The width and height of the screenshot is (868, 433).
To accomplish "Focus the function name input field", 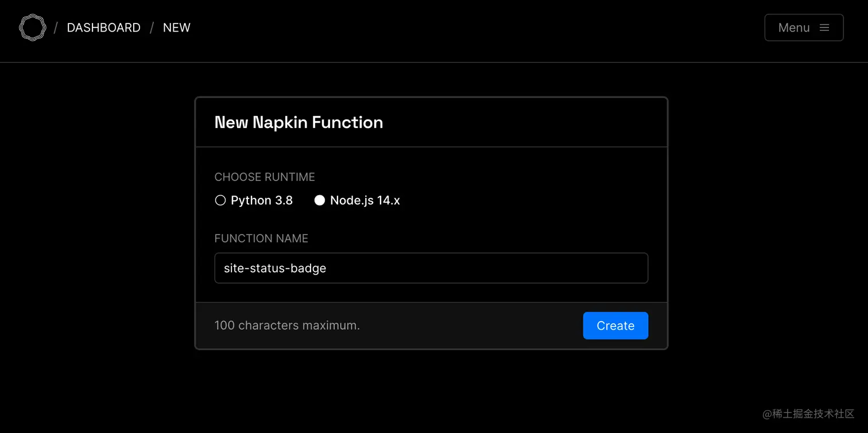I will click(431, 268).
